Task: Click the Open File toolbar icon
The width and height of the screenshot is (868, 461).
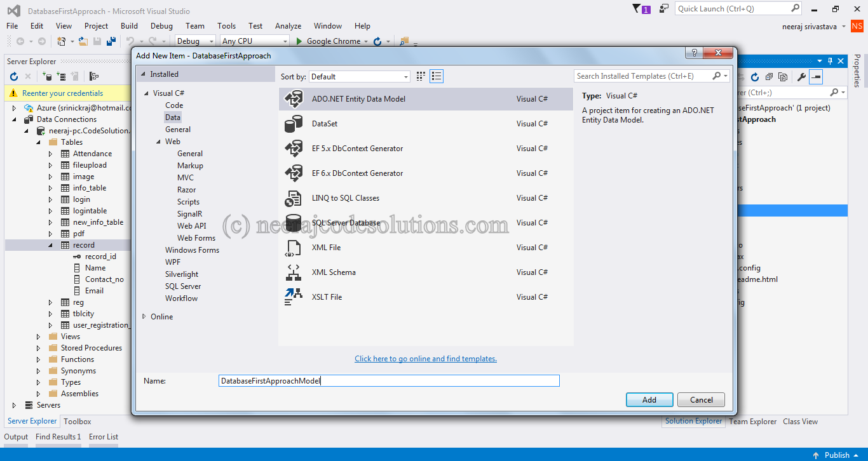Action: click(83, 41)
